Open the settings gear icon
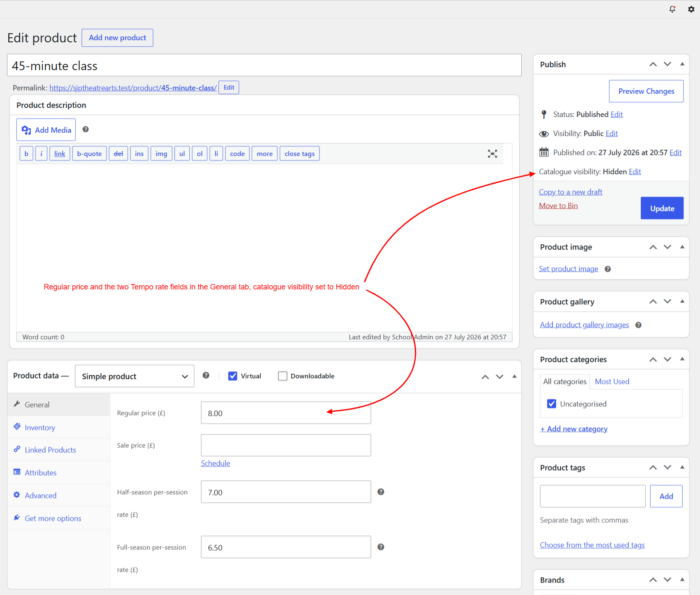The height and width of the screenshot is (595, 700). (691, 9)
